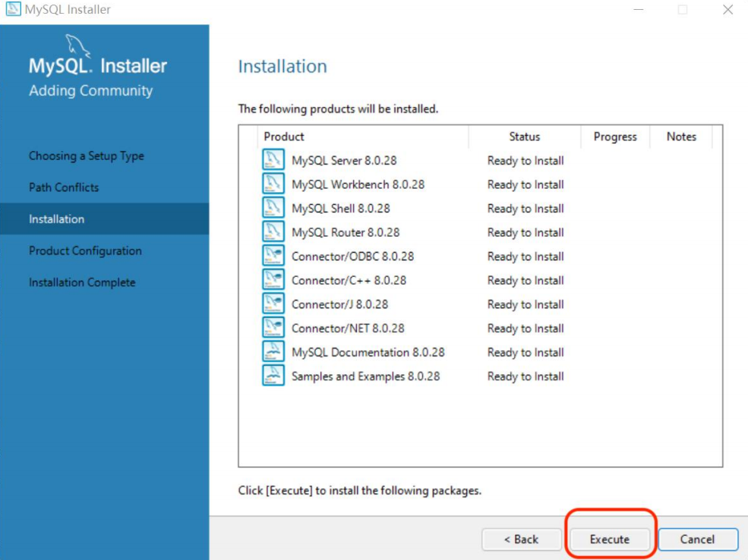Click 'Ready to Install' status for MySQL Router
This screenshot has height=560, width=748.
tap(525, 232)
